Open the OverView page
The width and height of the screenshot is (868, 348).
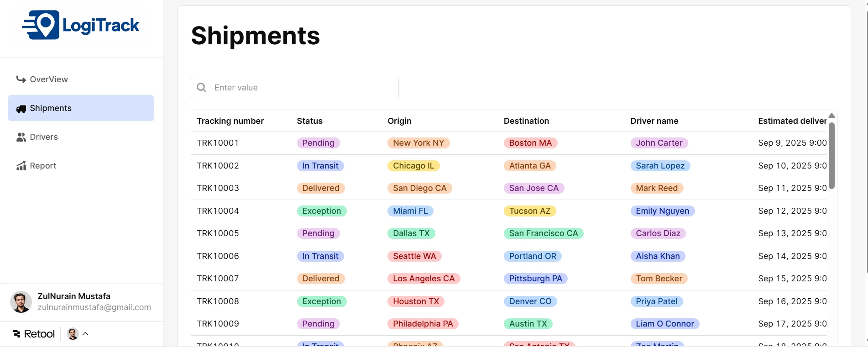49,79
